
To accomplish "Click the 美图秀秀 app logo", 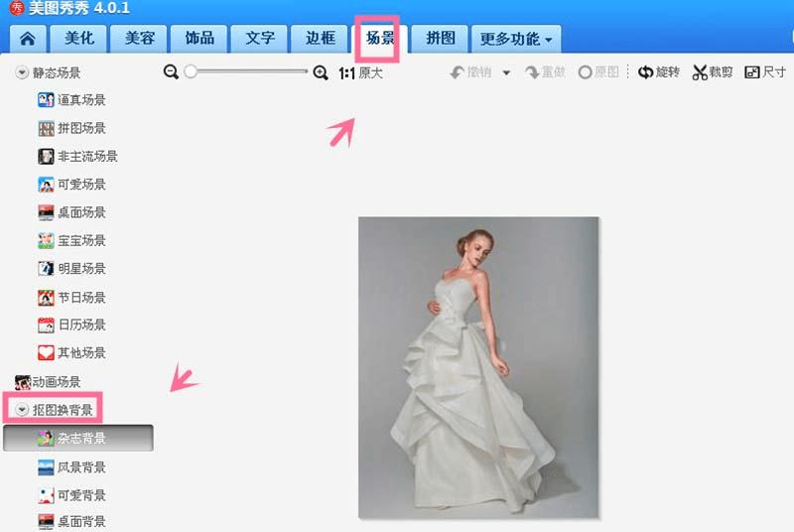I will [x=17, y=8].
